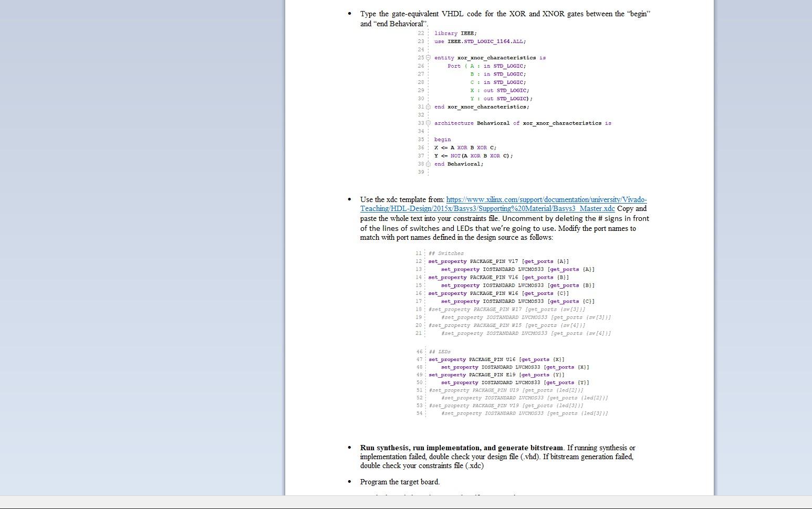Image resolution: width=812 pixels, height=509 pixels.
Task: Select the Port ( A : in STD_LOGIC line
Action: pyautogui.click(x=487, y=66)
